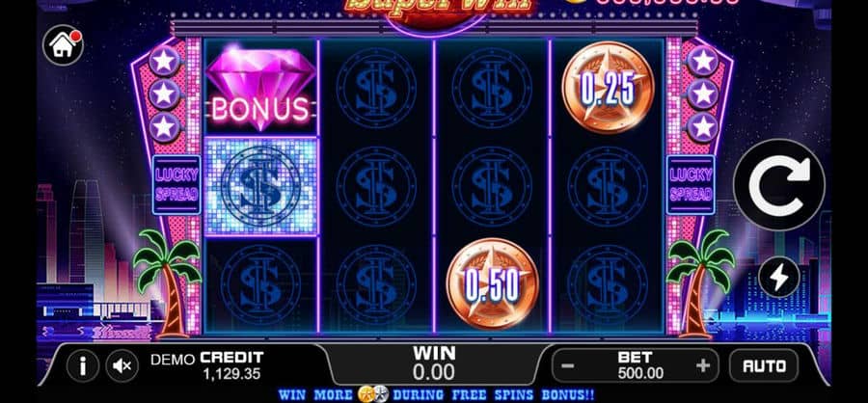
Task: Decrease bet with minus button
Action: coord(568,366)
